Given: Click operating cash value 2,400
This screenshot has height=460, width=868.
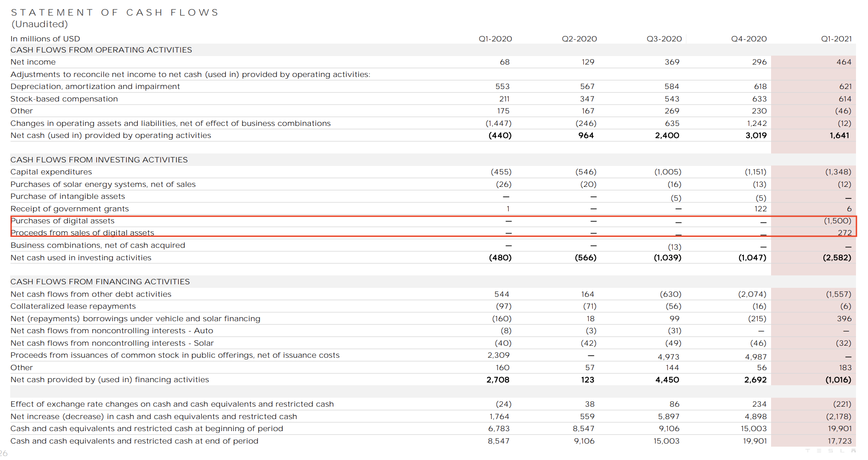Looking at the screenshot, I should click(667, 135).
